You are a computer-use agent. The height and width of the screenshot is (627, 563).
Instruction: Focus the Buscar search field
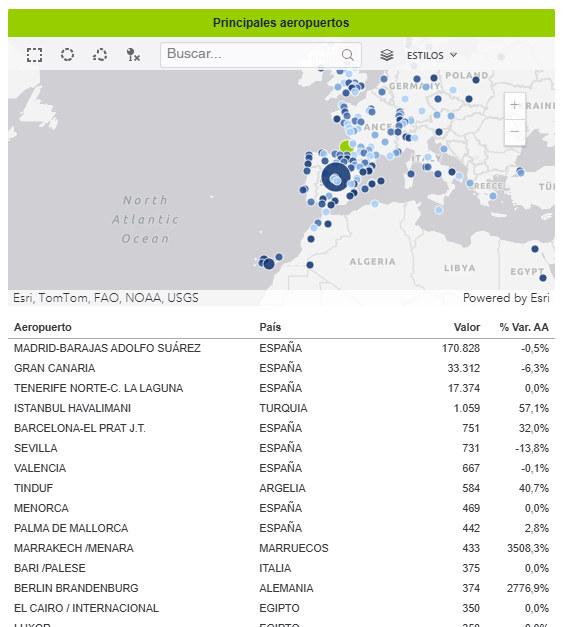point(261,55)
